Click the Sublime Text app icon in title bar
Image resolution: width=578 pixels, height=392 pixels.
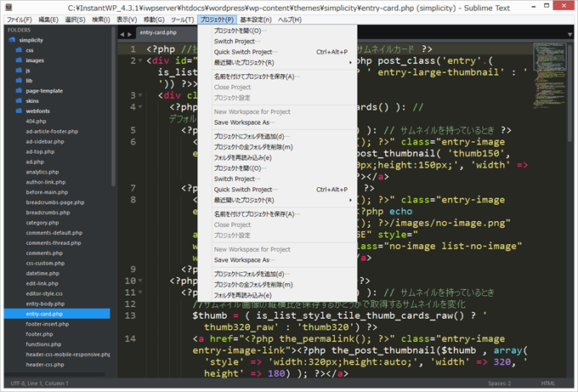pyautogui.click(x=8, y=7)
